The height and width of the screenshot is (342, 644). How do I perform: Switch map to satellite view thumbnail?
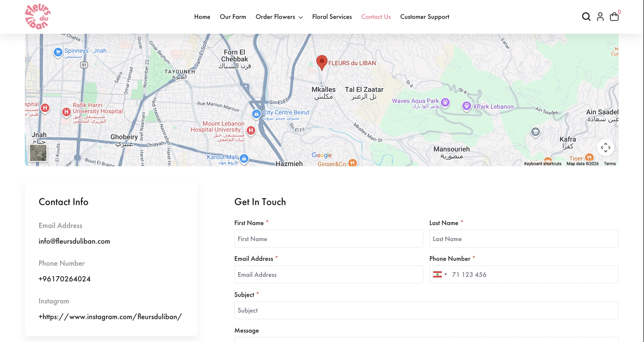[38, 153]
